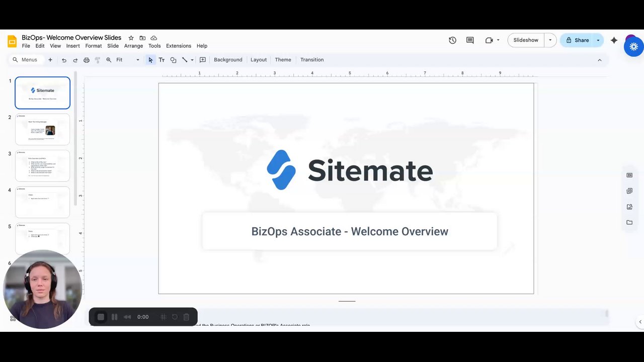Open the Insert menu
The image size is (644, 362).
coord(73,46)
